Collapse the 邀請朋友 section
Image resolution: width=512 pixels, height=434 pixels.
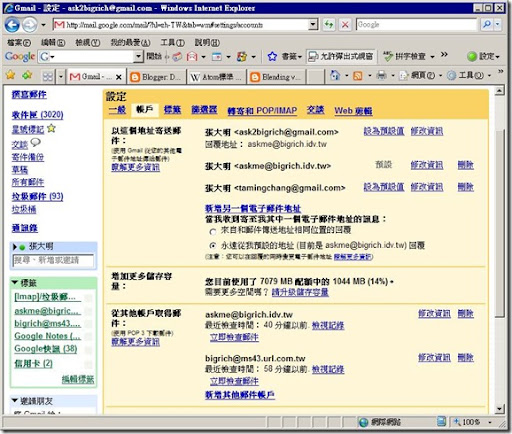click(x=15, y=400)
